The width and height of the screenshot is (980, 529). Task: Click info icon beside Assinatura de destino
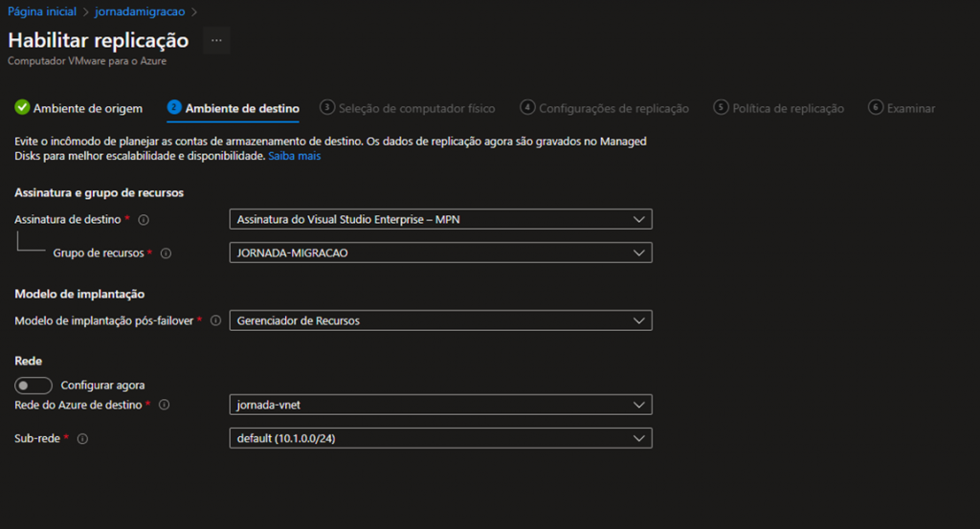[x=144, y=220]
